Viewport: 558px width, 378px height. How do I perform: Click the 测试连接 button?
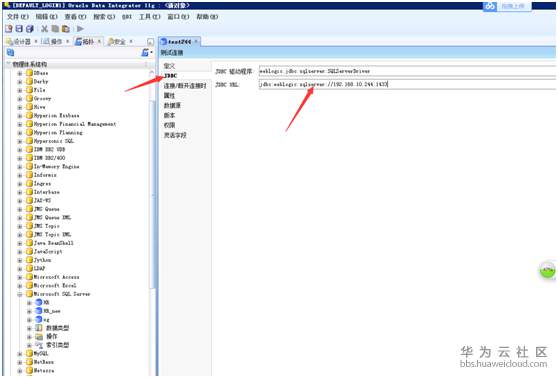(x=172, y=53)
